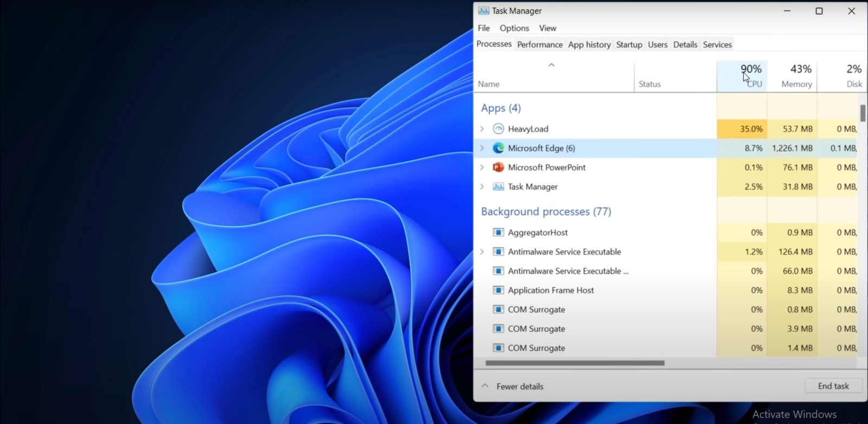Click icon of COM Surrogate using 1.4 MB
The image size is (868, 424).
498,348
